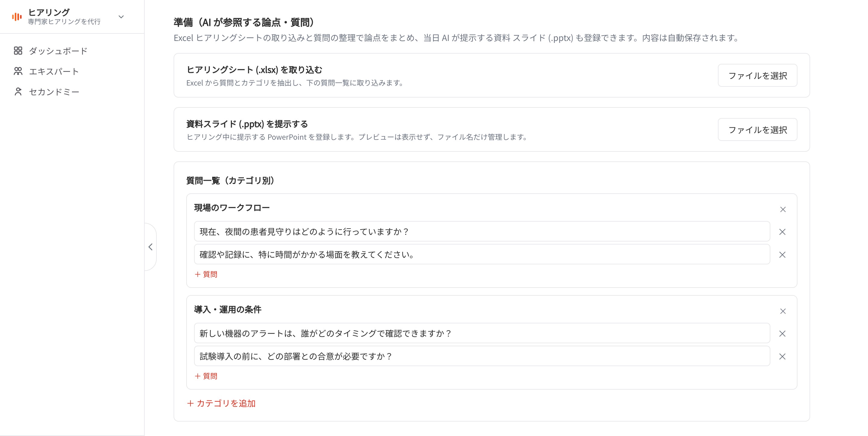Click the 資料スライド (.pptx) を提示する heading
The height and width of the screenshot is (436, 868).
coord(247,124)
